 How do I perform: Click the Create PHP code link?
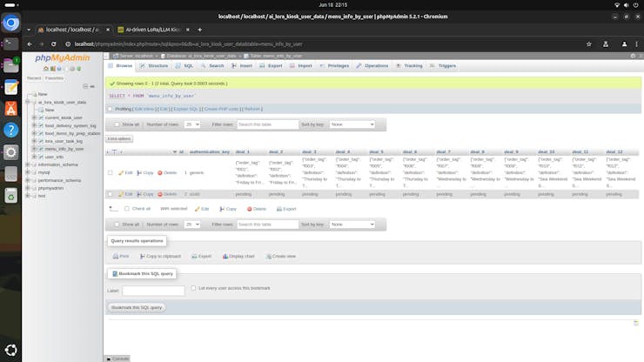(x=221, y=109)
